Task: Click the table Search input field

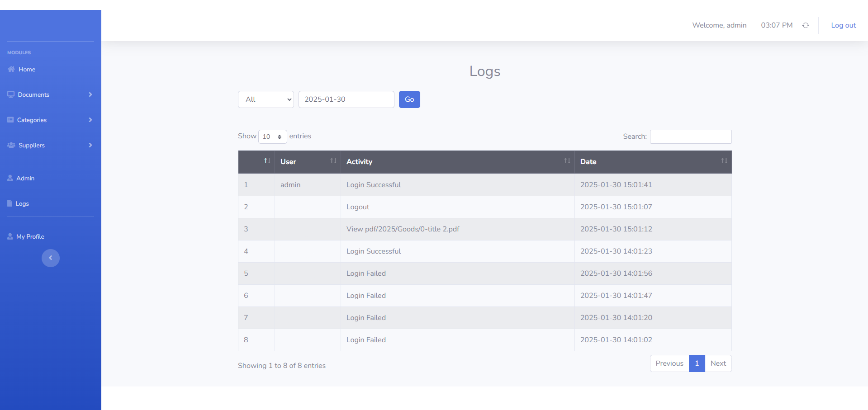Action: (x=690, y=137)
